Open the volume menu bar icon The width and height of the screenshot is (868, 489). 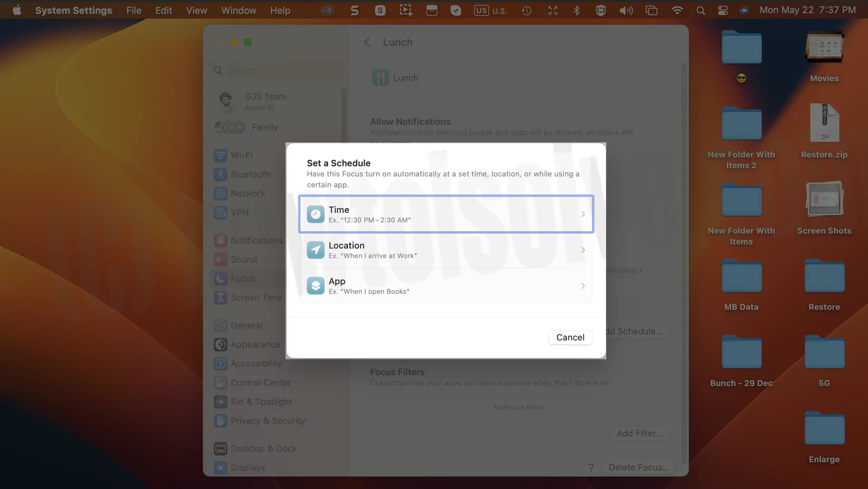(626, 10)
